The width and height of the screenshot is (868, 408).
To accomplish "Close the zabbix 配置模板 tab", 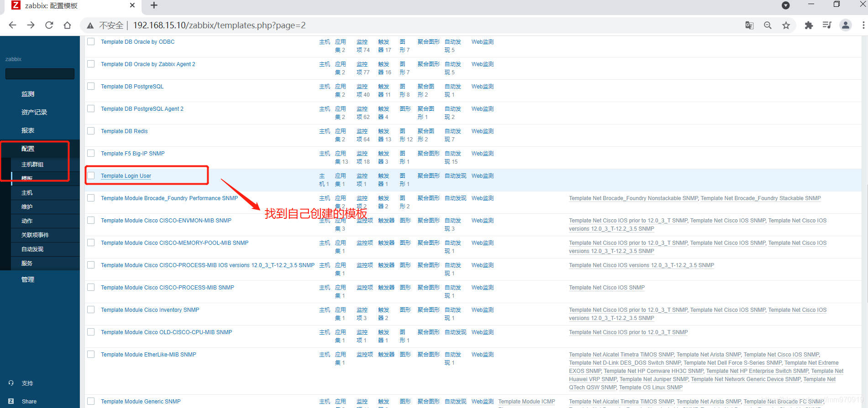I will pyautogui.click(x=132, y=5).
